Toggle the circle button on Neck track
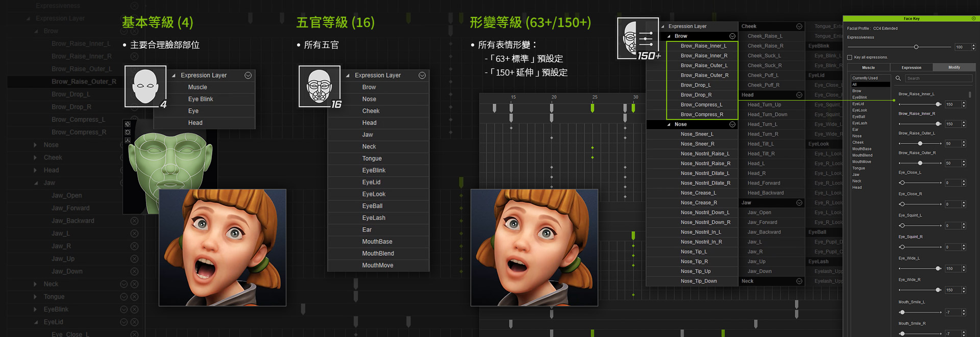Viewport: 980px width, 337px height. pyautogui.click(x=124, y=284)
